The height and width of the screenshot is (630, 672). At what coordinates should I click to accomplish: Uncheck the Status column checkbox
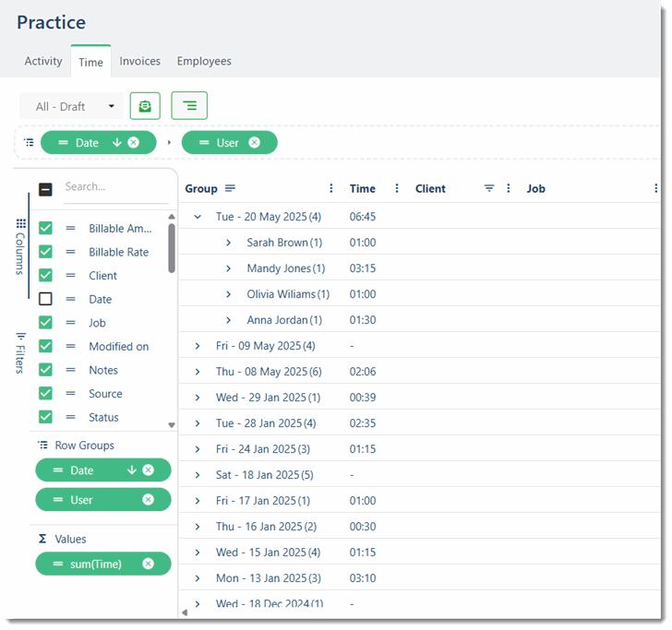[x=45, y=417]
